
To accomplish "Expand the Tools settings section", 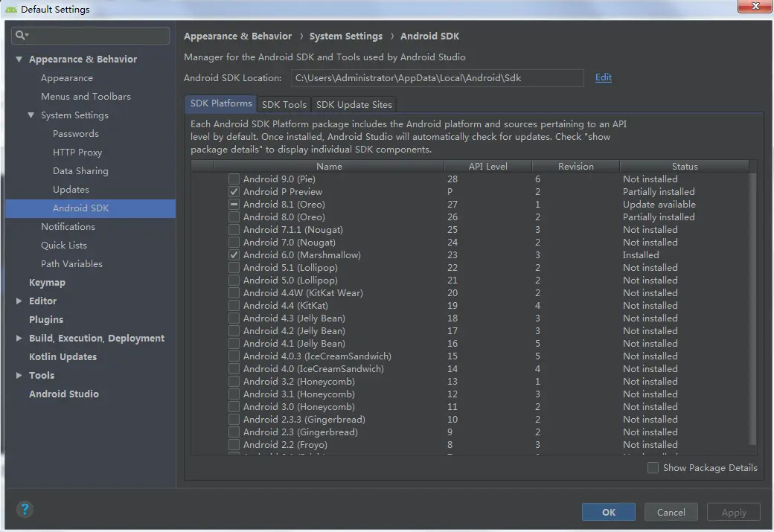I will [x=19, y=375].
